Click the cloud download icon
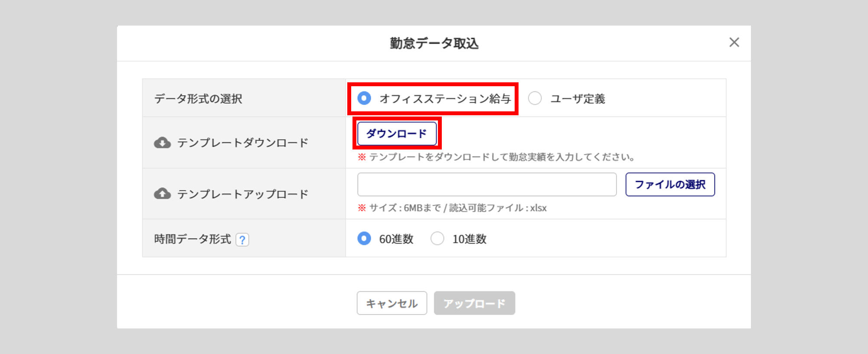 [162, 143]
